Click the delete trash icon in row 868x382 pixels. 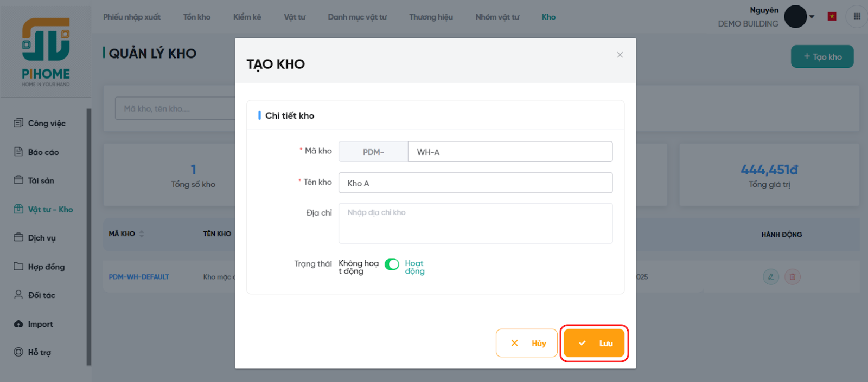pos(792,277)
